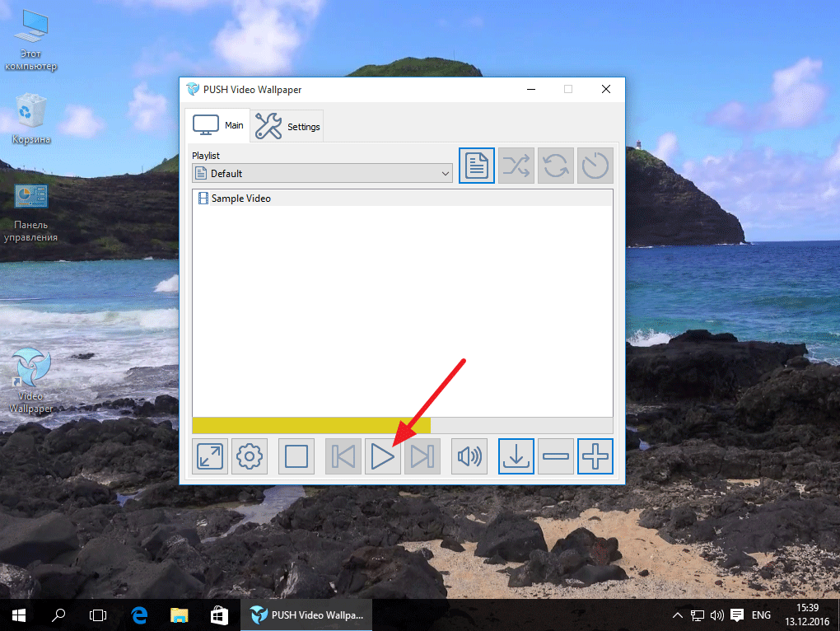Open the playlist timer interval icon
Image resolution: width=840 pixels, height=631 pixels.
coord(595,166)
